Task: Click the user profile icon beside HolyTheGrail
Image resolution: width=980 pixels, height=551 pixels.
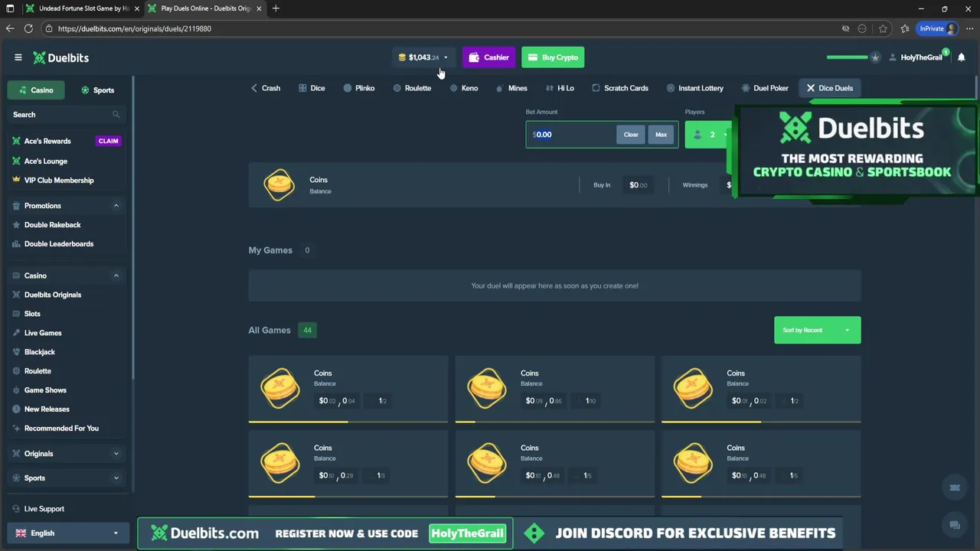Action: [893, 57]
